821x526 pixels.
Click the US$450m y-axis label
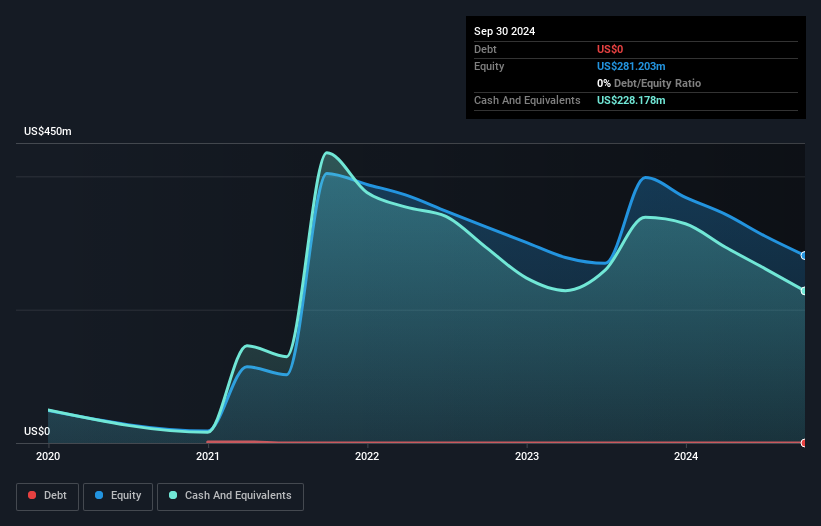coord(48,131)
